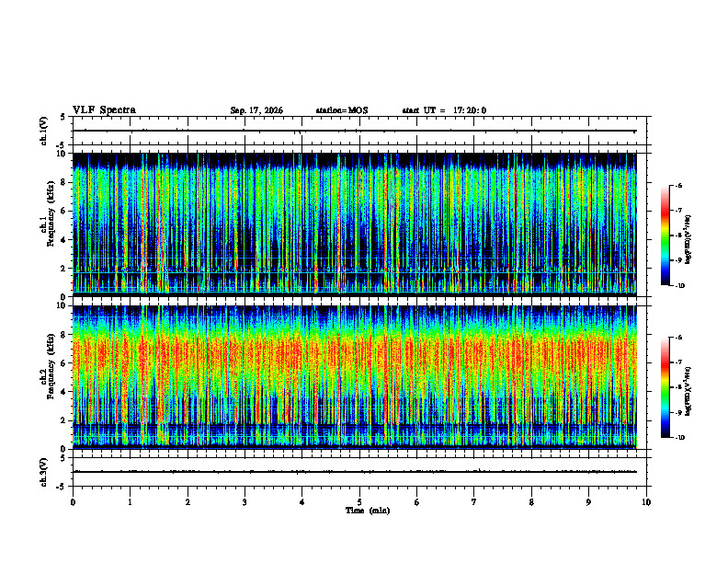Viewport: 728px width, 563px height.
Task: Click the ch.1 spectrogram top color bar
Action: click(x=665, y=236)
